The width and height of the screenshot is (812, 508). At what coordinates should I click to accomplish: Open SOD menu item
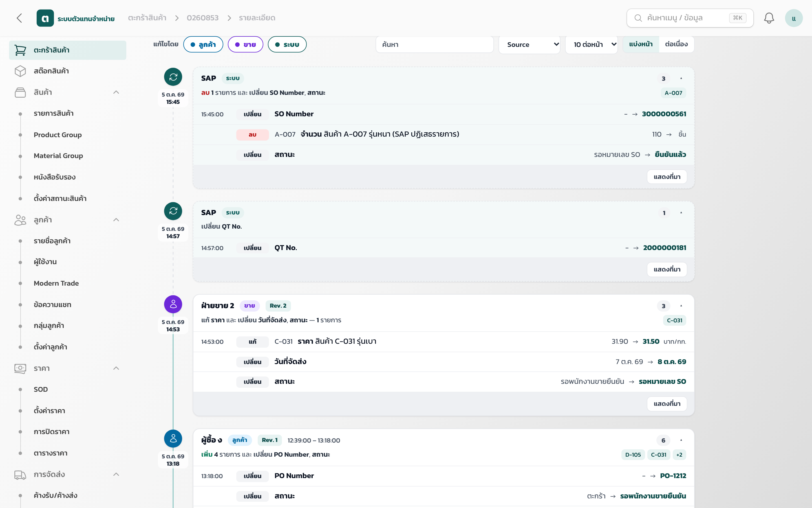pos(41,389)
